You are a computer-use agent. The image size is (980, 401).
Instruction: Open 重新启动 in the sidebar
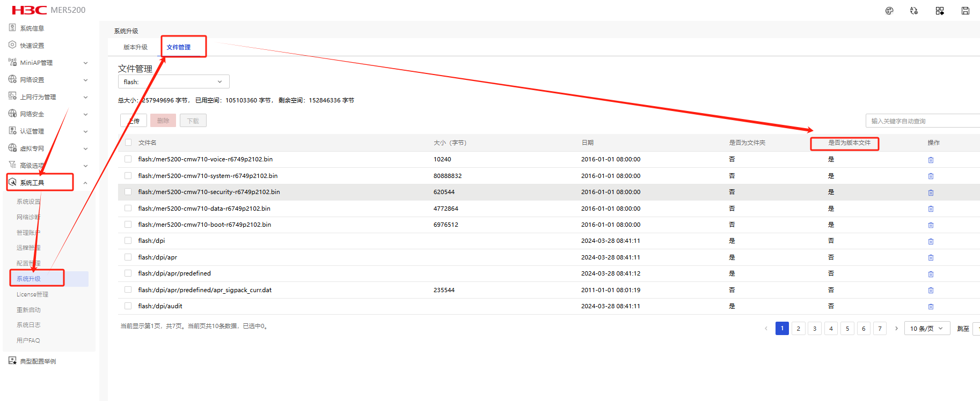(28, 310)
